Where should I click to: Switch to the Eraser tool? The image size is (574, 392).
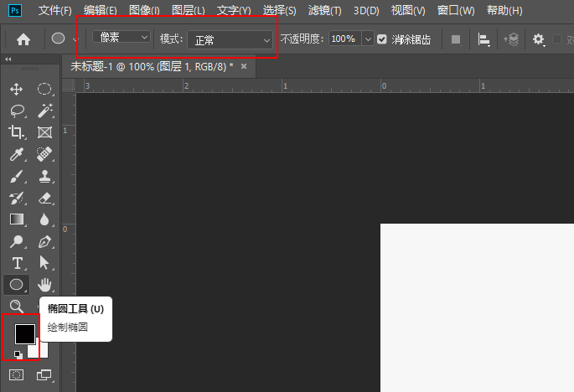(44, 198)
